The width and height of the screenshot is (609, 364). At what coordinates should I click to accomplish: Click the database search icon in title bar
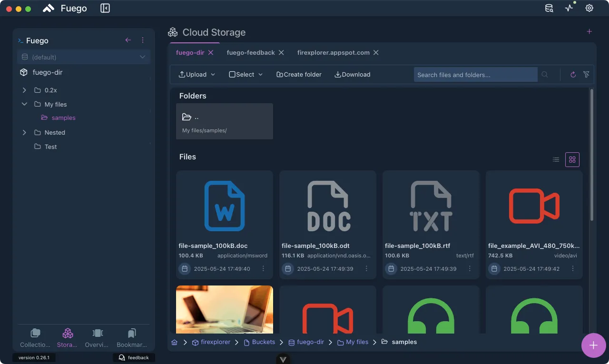tap(549, 8)
